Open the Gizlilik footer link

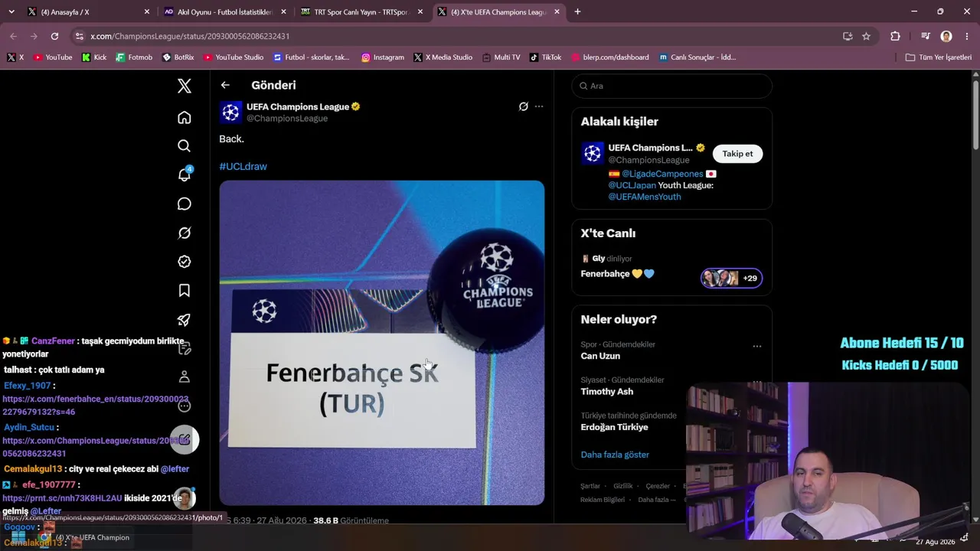[x=623, y=486]
